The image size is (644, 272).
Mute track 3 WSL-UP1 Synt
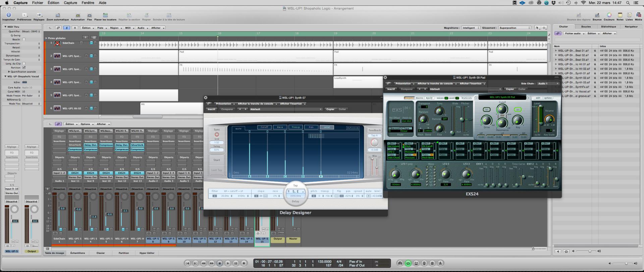tap(91, 69)
